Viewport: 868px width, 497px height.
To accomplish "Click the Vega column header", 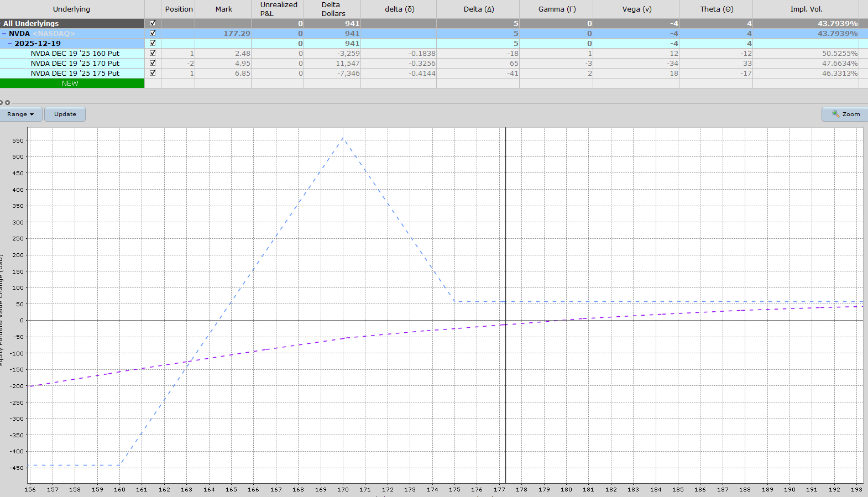I will click(636, 9).
